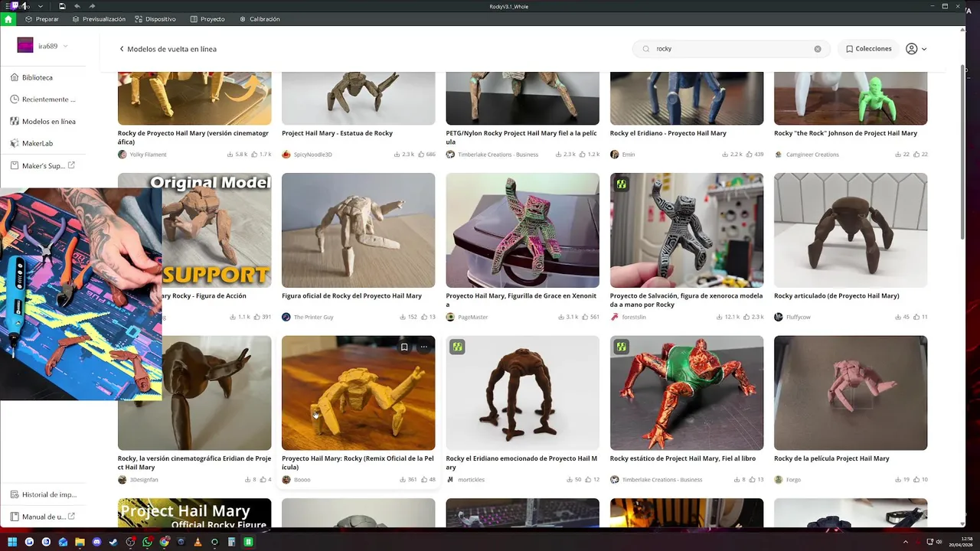The height and width of the screenshot is (551, 980).
Task: Click the search field containing rocky
Action: tap(731, 48)
